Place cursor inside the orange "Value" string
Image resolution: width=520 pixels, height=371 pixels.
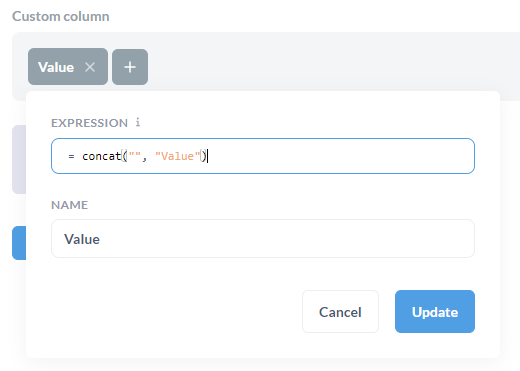178,156
